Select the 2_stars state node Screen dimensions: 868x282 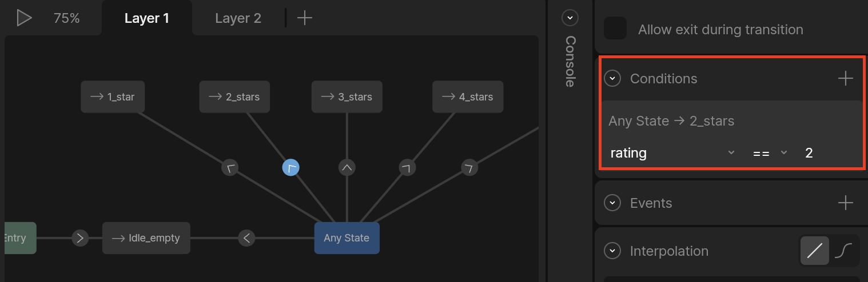[x=234, y=96]
